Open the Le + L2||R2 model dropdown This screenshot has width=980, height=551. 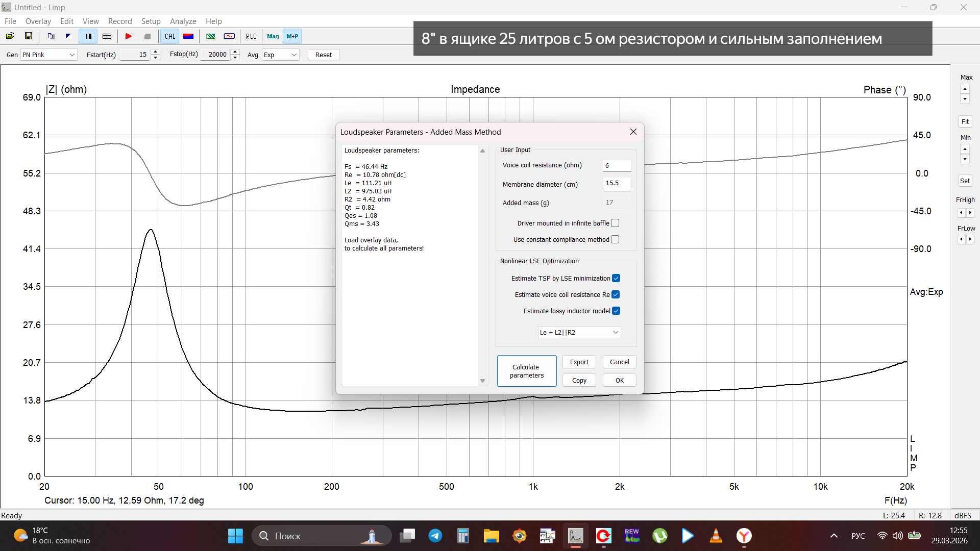point(579,332)
